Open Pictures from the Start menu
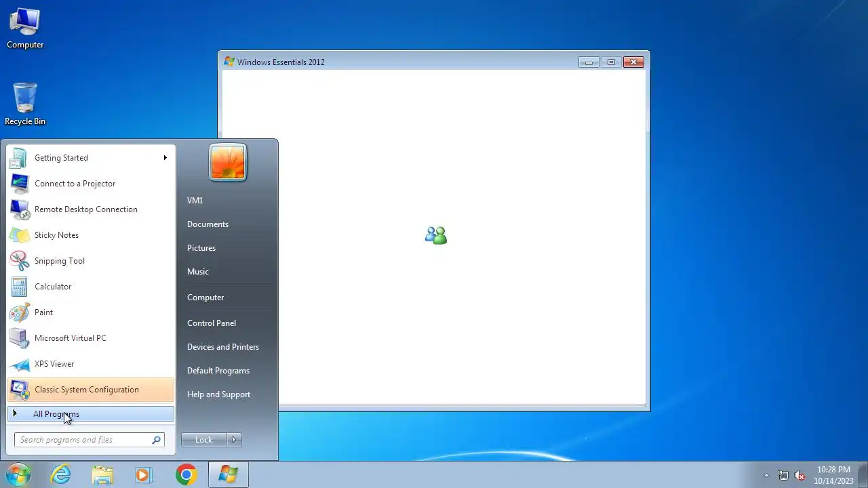 coord(201,248)
